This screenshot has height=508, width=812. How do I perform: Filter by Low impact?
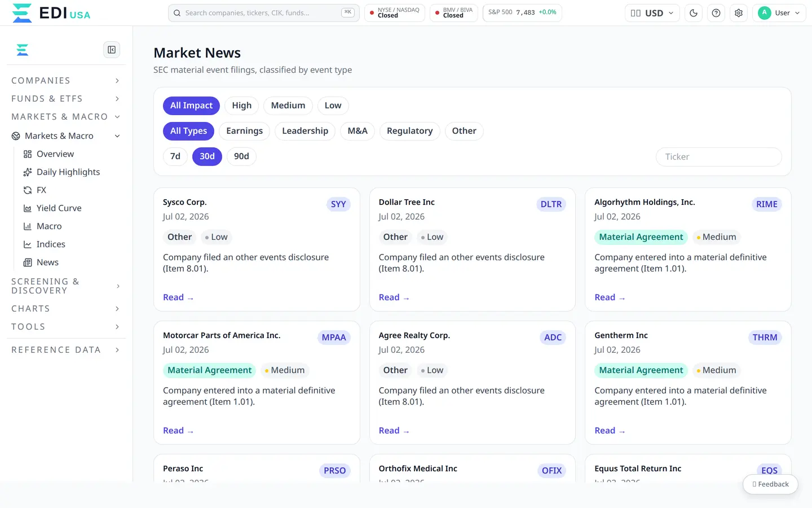coord(333,106)
